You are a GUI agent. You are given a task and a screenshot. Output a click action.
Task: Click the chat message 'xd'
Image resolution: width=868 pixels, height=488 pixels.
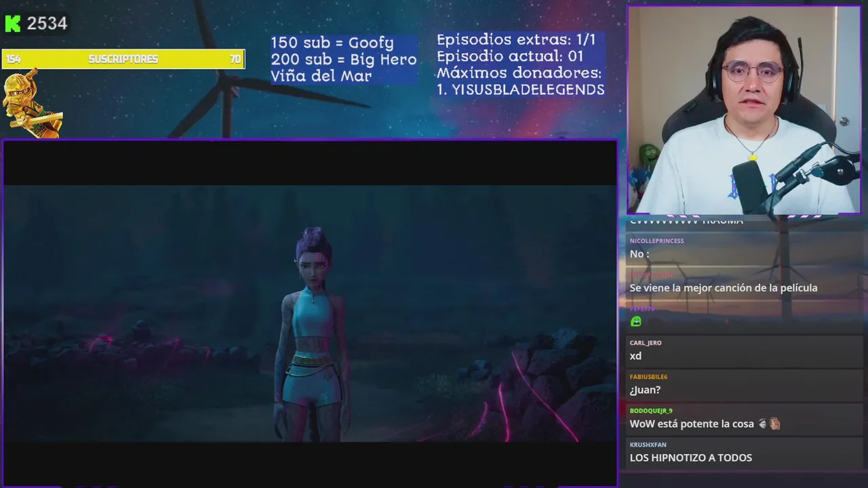pos(635,356)
